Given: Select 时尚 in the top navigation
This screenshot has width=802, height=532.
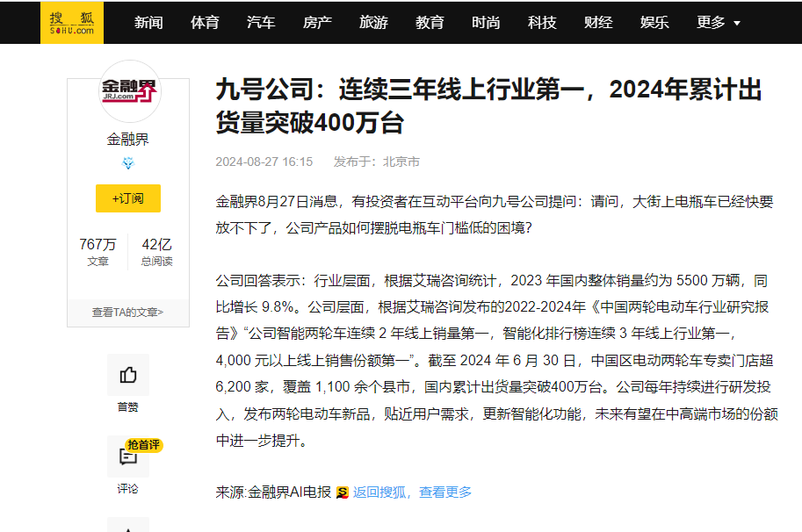Looking at the screenshot, I should 486,23.
